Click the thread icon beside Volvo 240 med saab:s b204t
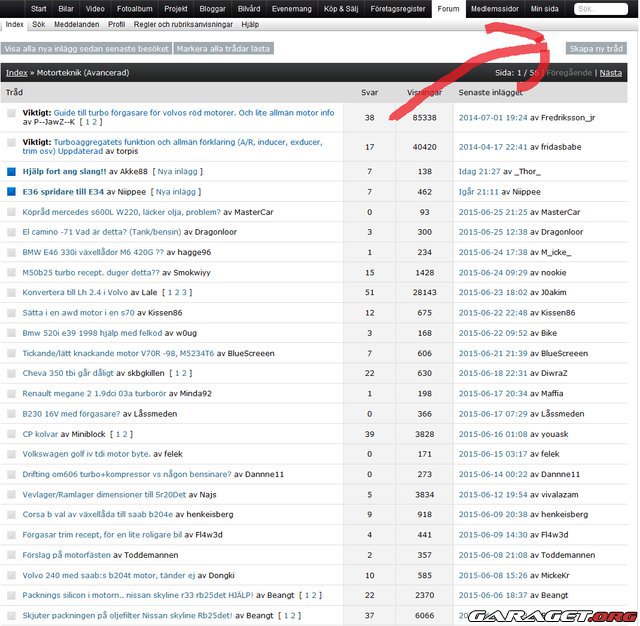This screenshot has height=626, width=640. [x=12, y=575]
